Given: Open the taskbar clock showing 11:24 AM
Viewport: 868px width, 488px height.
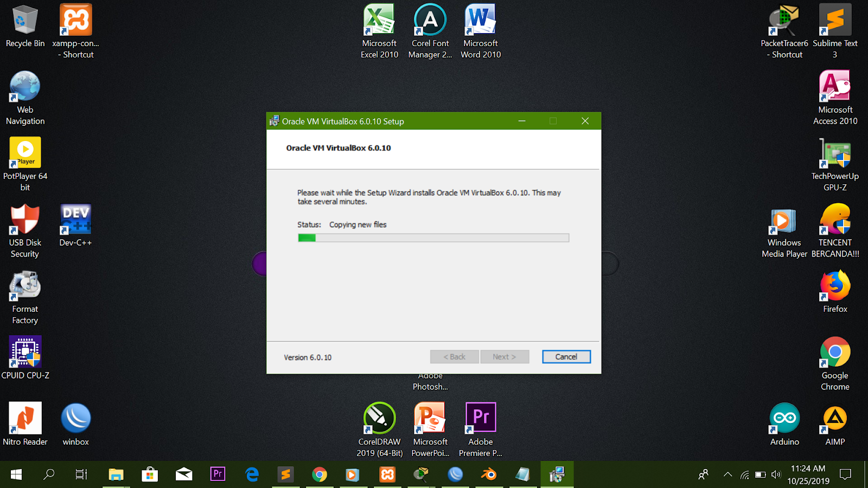Looking at the screenshot, I should (x=808, y=474).
